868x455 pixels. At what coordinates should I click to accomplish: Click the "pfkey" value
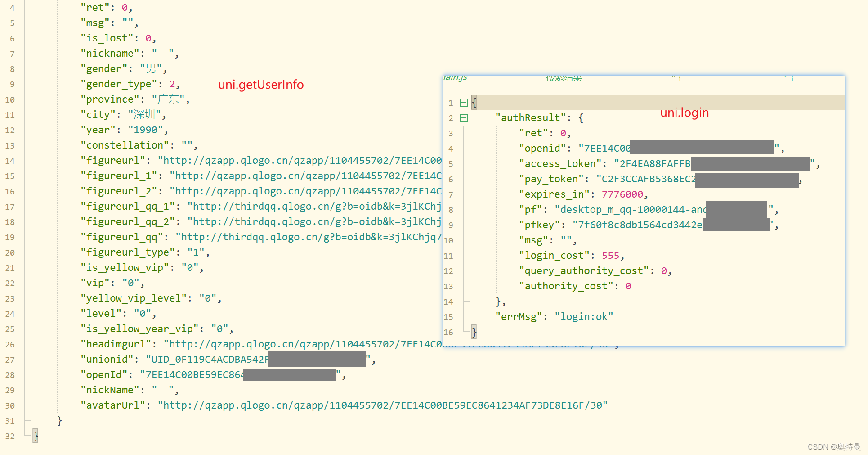pyautogui.click(x=673, y=225)
